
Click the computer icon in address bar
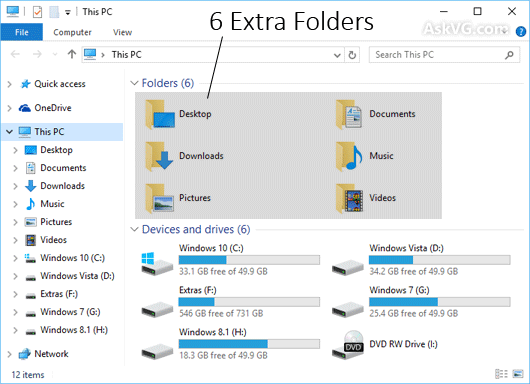90,54
